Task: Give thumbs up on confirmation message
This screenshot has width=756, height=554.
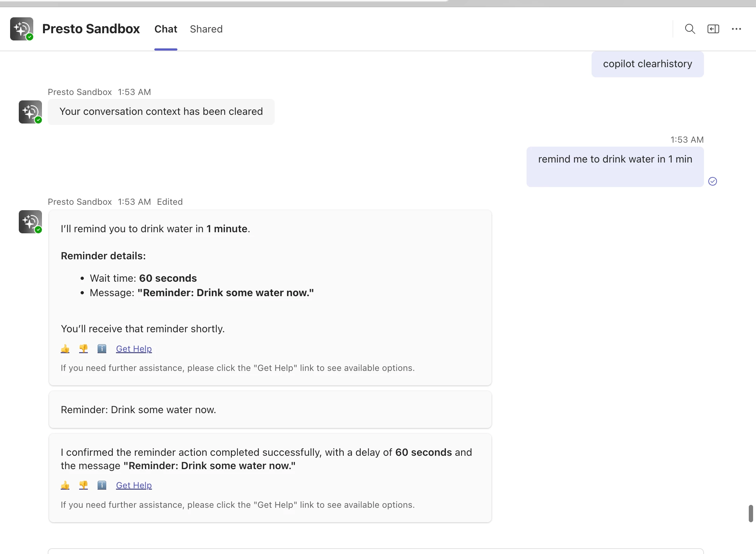Action: 65,485
